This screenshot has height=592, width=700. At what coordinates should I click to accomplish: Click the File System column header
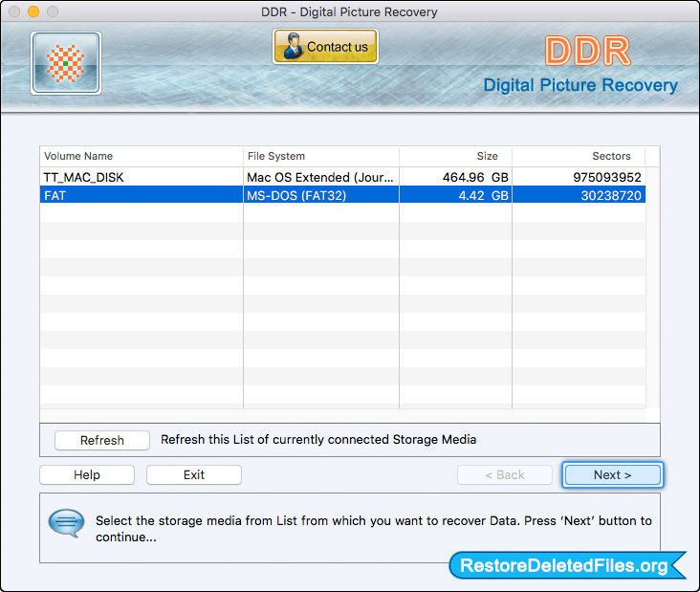(x=321, y=156)
